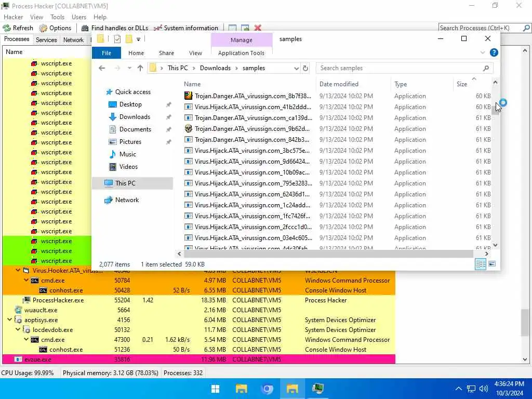The width and height of the screenshot is (532, 399).
Task: Open the View menu in Process Hacker
Action: click(36, 17)
